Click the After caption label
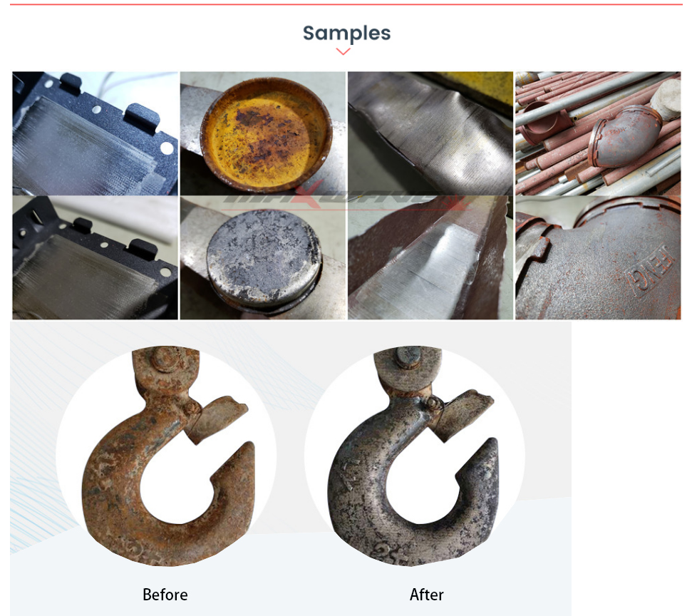This screenshot has height=616, width=697. click(x=427, y=595)
